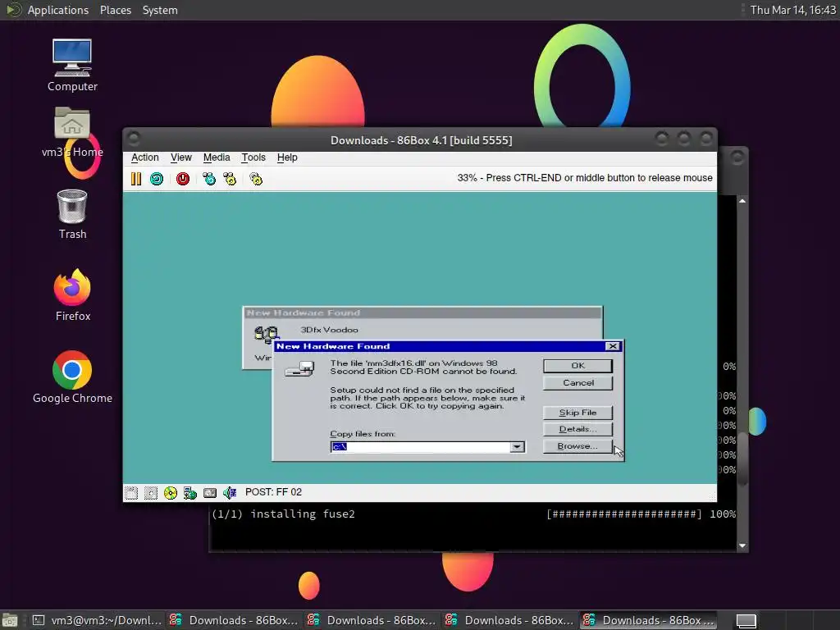The width and height of the screenshot is (840, 630).
Task: Click the 86Box window title bar
Action: click(x=421, y=140)
